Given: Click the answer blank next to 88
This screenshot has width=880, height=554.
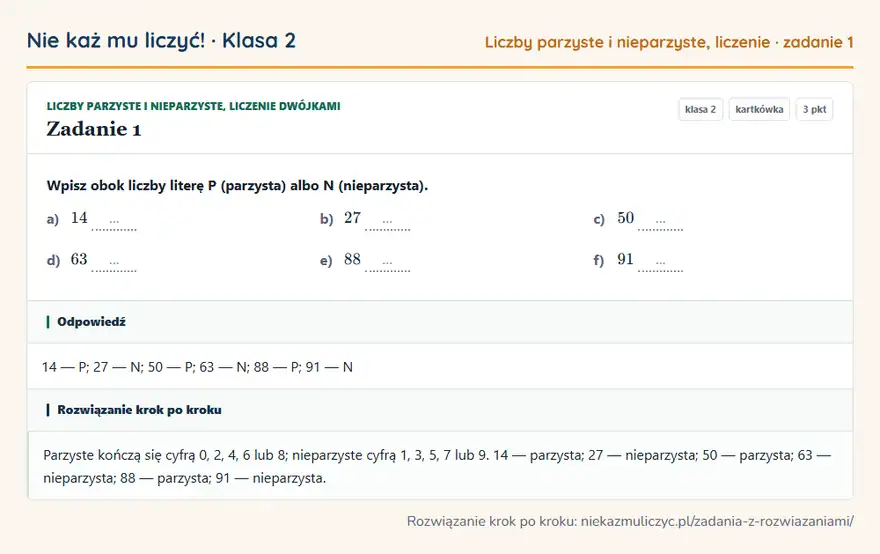Looking at the screenshot, I should (x=387, y=264).
